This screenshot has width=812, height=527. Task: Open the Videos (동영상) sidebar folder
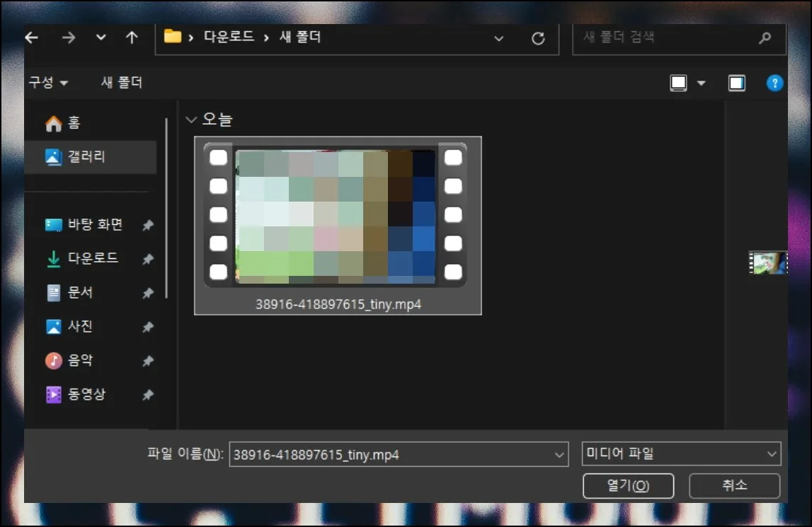pyautogui.click(x=86, y=395)
